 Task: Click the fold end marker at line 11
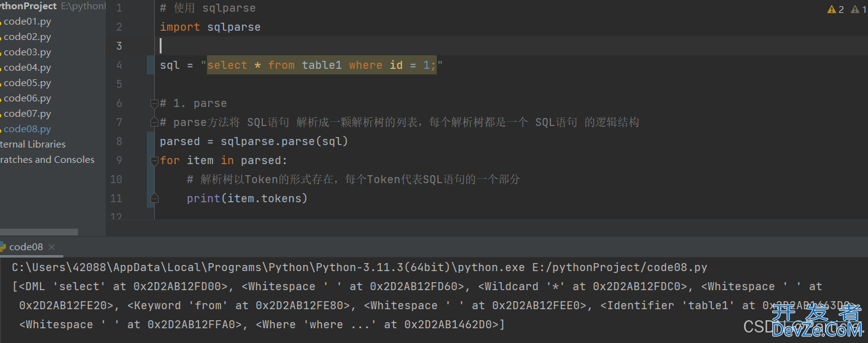[x=154, y=199]
